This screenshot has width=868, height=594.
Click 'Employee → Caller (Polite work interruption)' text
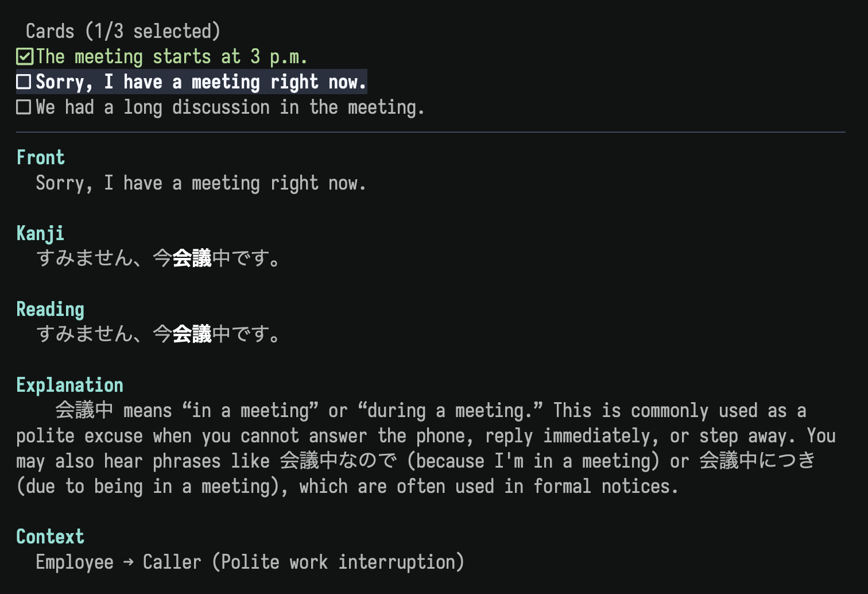click(x=250, y=562)
